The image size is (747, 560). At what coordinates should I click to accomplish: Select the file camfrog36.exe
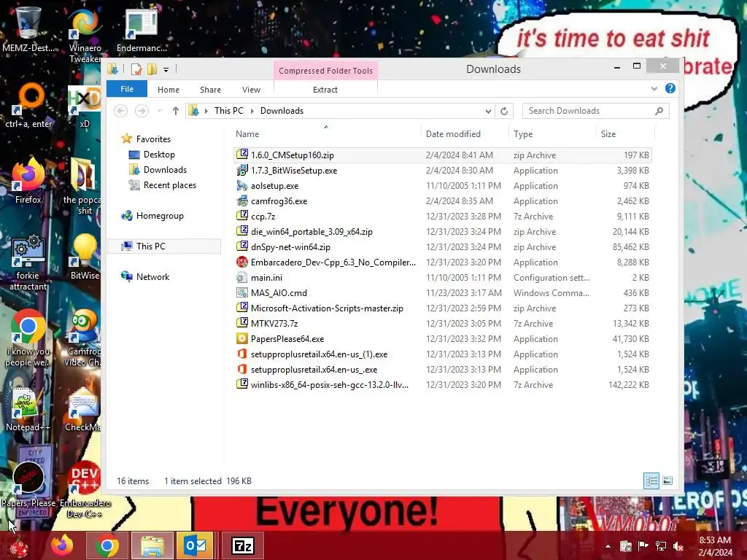click(x=443, y=201)
